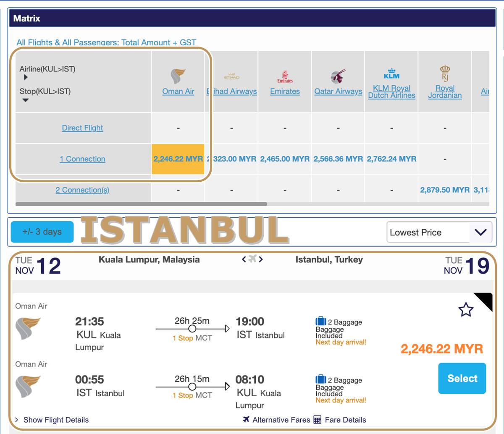Click the baggage icon on the KUL to IST flight
The height and width of the screenshot is (434, 504).
pyautogui.click(x=321, y=322)
